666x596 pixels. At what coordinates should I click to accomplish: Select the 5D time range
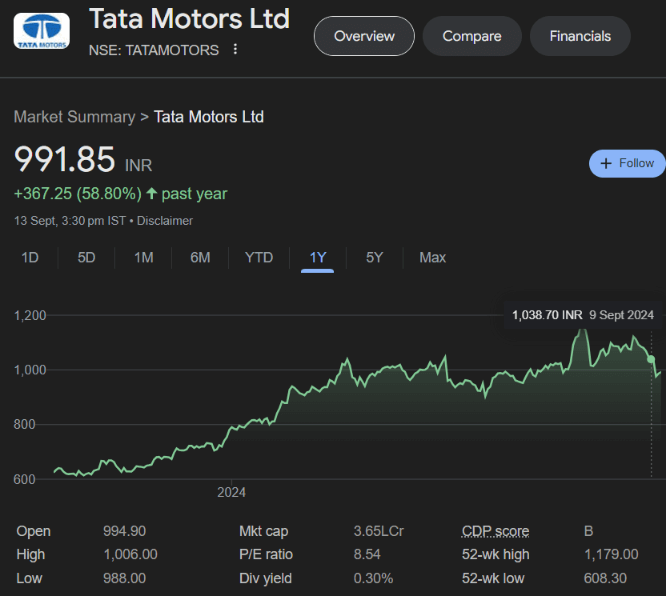pyautogui.click(x=86, y=257)
